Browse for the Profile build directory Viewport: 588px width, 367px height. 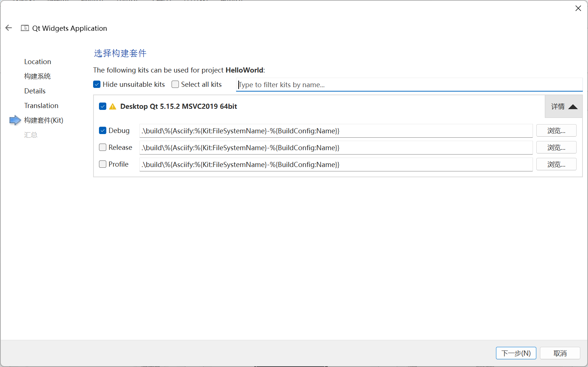pos(556,164)
